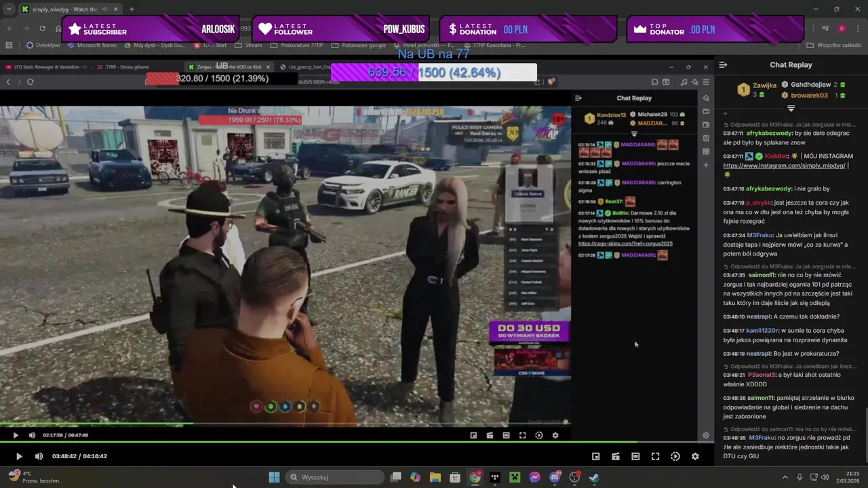
Task: Open Steam from taskbar
Action: pyautogui.click(x=594, y=477)
